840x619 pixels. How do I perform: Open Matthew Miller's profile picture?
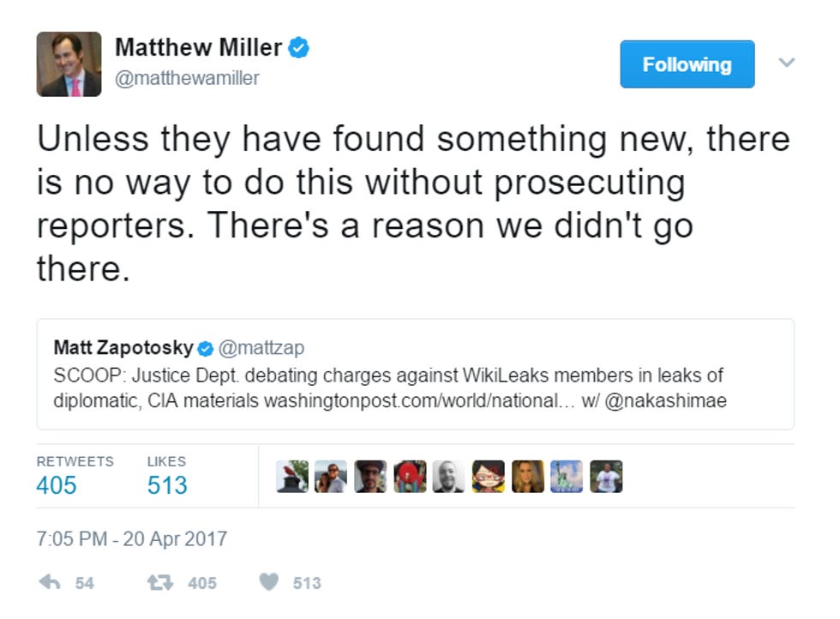pos(69,63)
